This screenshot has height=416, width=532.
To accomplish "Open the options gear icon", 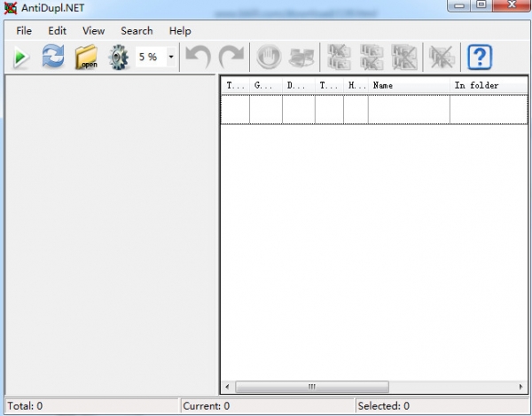I will 119,57.
